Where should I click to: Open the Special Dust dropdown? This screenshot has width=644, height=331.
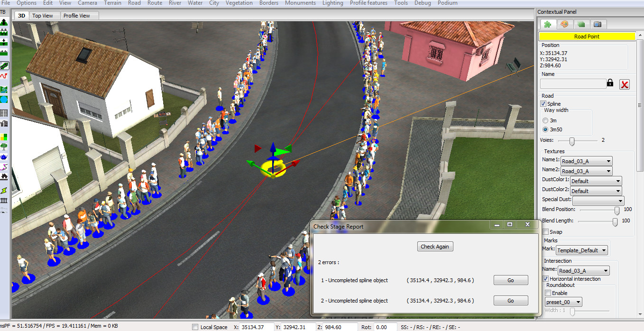tap(598, 201)
